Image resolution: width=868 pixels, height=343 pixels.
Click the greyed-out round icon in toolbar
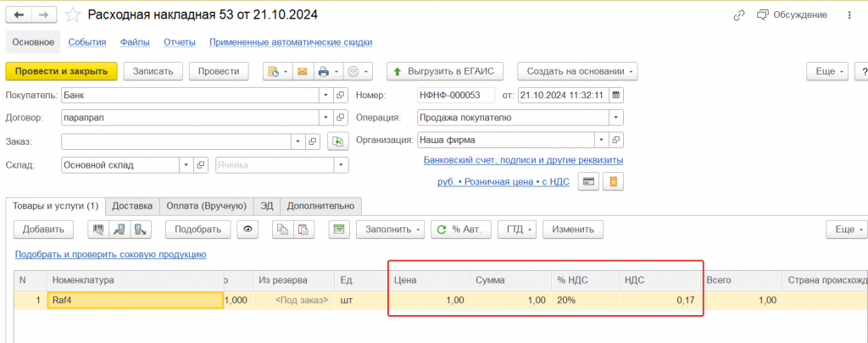coord(358,71)
